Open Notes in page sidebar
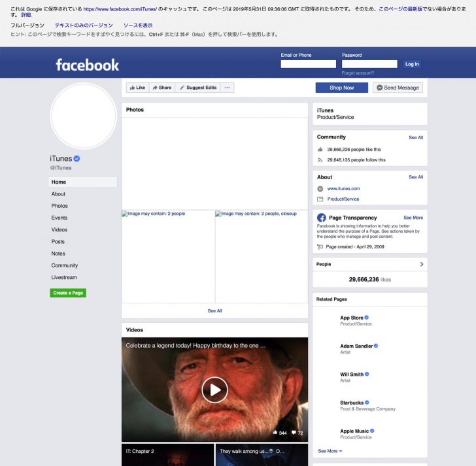Screen dimensions: 476x466 point(58,254)
